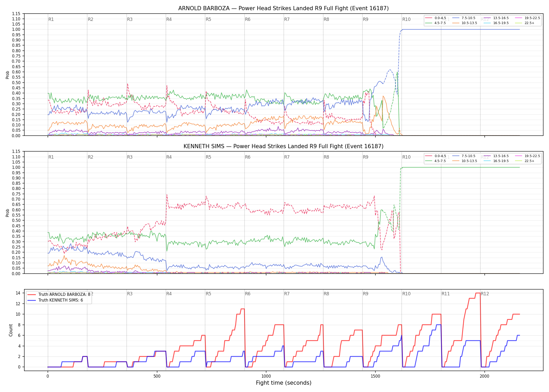Click the R1 round marker in Sims chart
The width and height of the screenshot is (549, 392).
click(x=51, y=157)
